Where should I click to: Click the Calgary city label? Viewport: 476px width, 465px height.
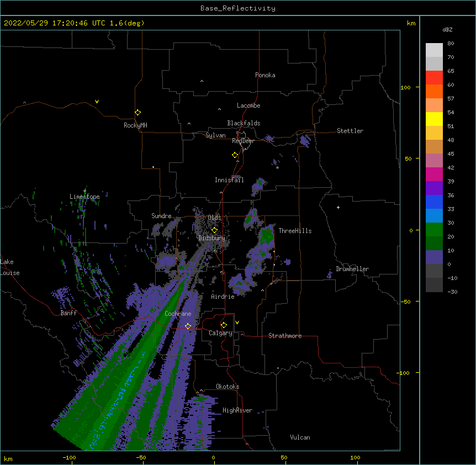coord(220,333)
